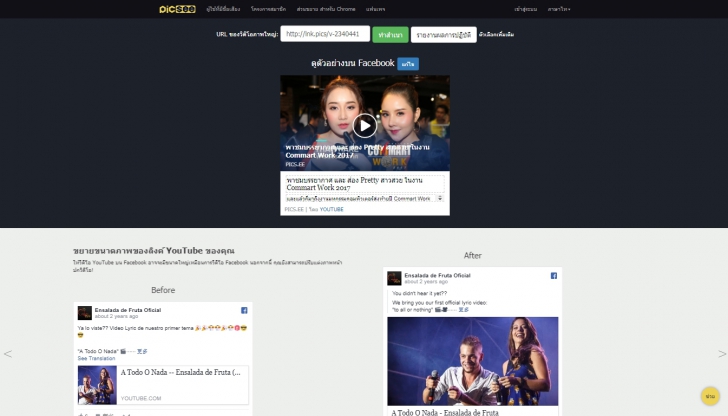Click Ensalada de Fruta avatar in After post
Screen dimensions: 728x416
394,278
